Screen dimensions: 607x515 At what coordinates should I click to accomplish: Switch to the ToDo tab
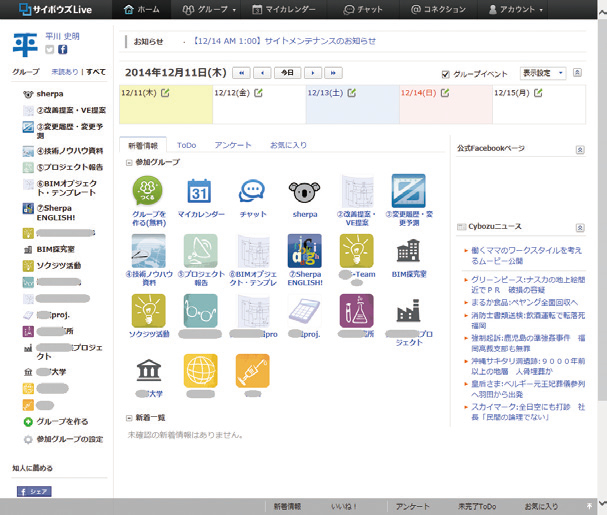point(187,145)
